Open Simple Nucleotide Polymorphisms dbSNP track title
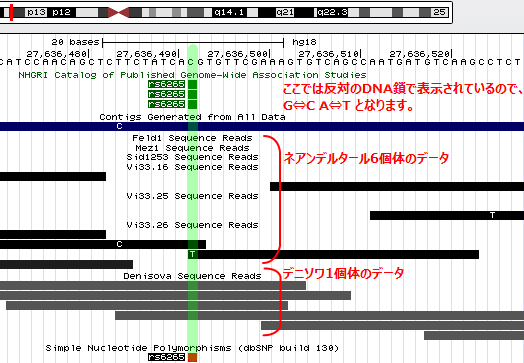The width and height of the screenshot is (524, 363). pyautogui.click(x=192, y=348)
